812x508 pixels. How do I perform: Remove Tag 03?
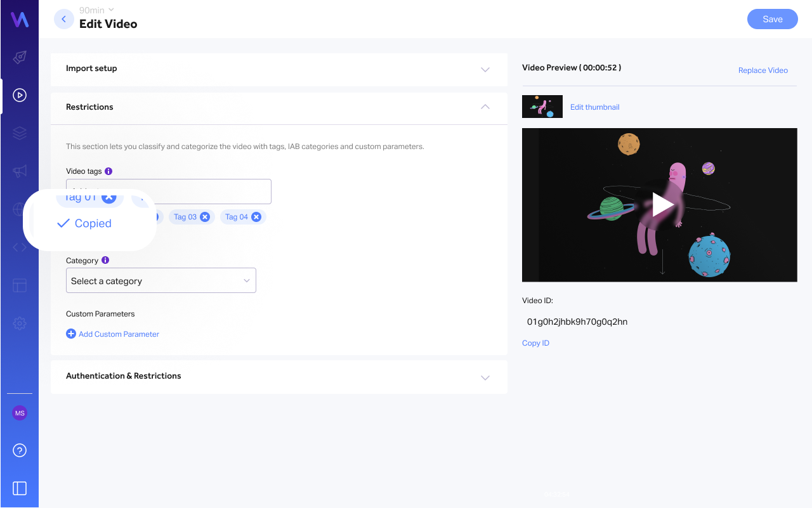coord(205,217)
